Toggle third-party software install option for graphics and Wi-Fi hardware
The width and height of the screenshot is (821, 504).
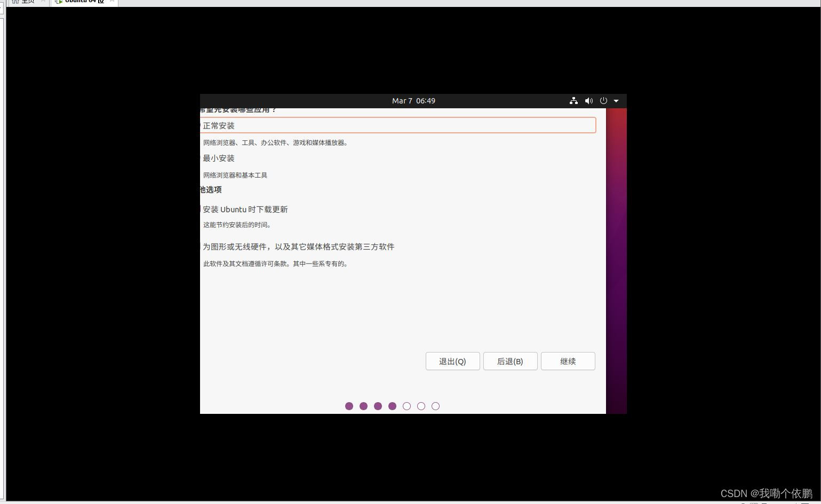pyautogui.click(x=298, y=247)
